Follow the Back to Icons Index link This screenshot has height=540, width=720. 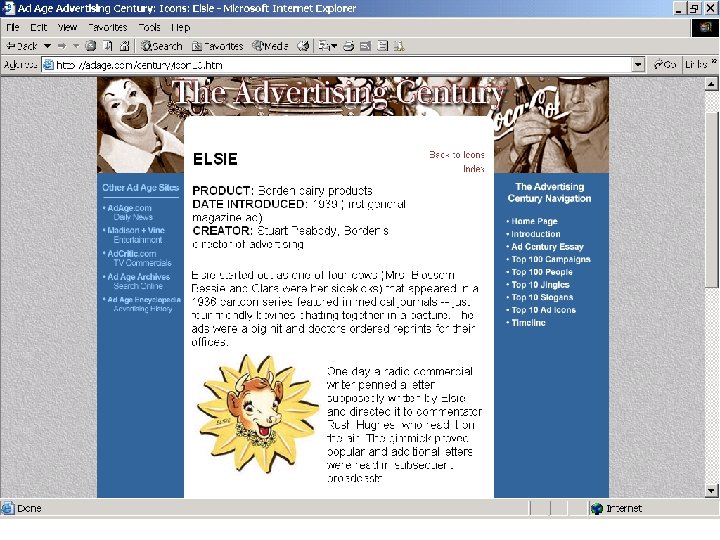point(457,162)
